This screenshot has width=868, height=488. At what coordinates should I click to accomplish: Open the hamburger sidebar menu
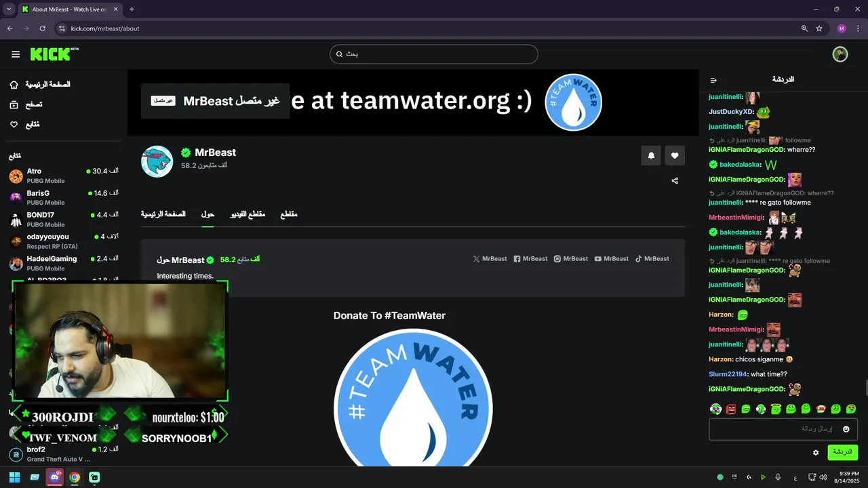(x=16, y=54)
